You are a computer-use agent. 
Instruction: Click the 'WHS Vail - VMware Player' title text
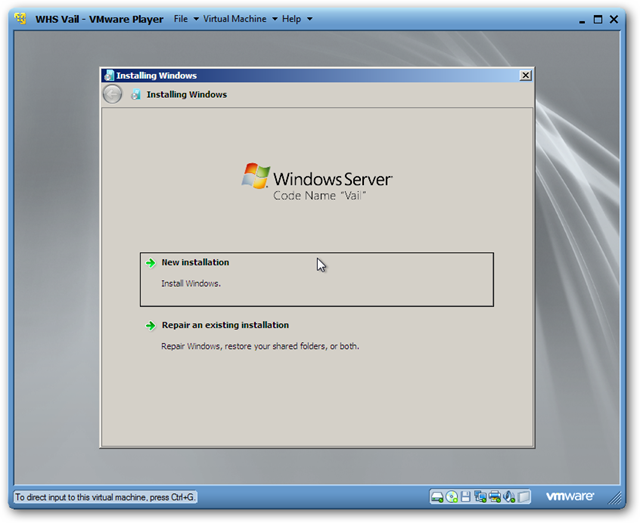point(99,19)
